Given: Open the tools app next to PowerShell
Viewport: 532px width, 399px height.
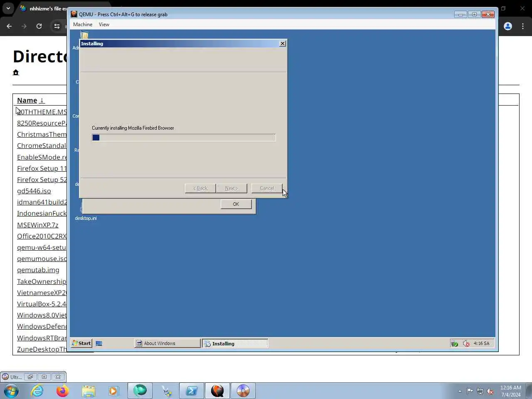Looking at the screenshot, I should click(x=166, y=391).
